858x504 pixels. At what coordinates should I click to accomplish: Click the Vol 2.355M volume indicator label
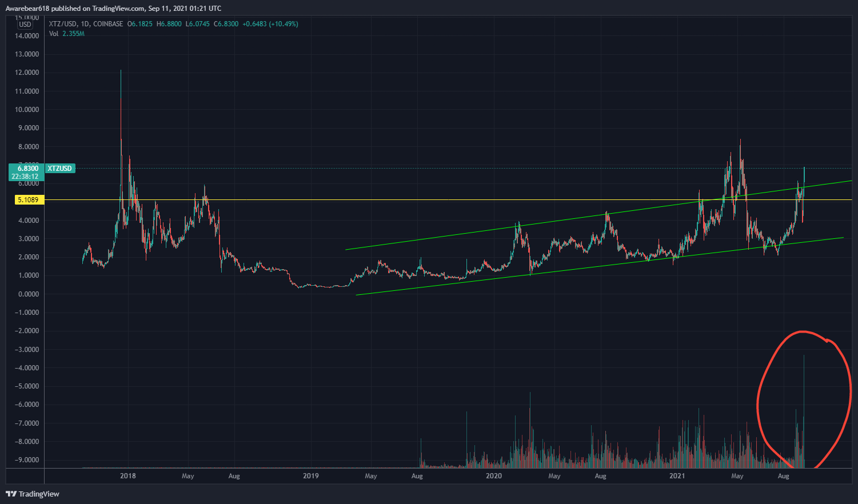coord(67,34)
